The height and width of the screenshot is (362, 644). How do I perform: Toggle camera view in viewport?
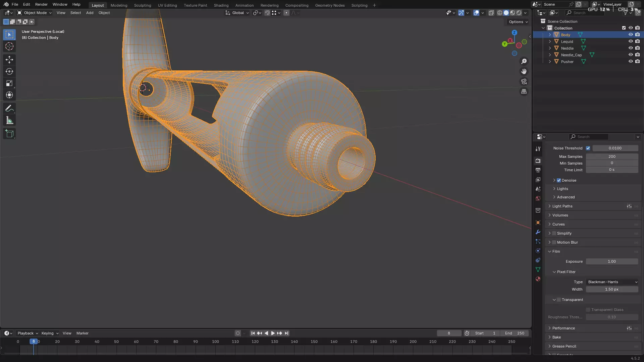(x=524, y=81)
